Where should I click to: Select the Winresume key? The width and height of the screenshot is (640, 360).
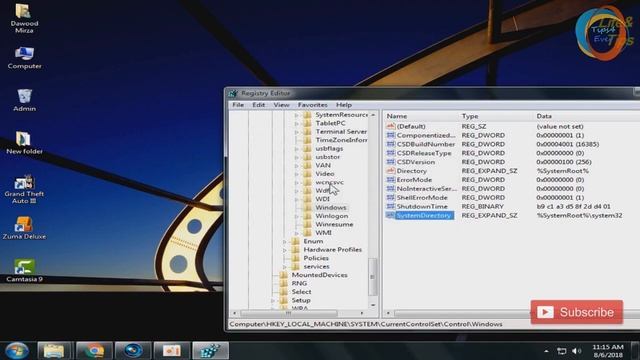point(334,224)
